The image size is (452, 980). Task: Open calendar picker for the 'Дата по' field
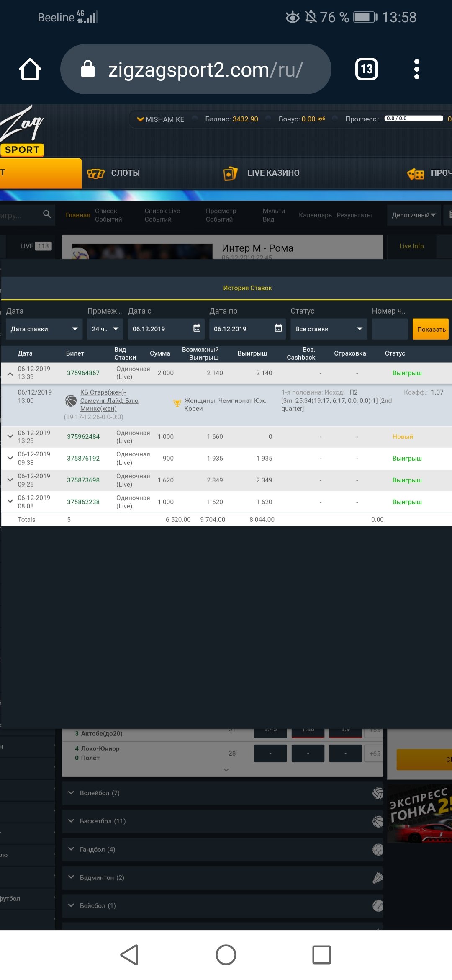click(278, 328)
